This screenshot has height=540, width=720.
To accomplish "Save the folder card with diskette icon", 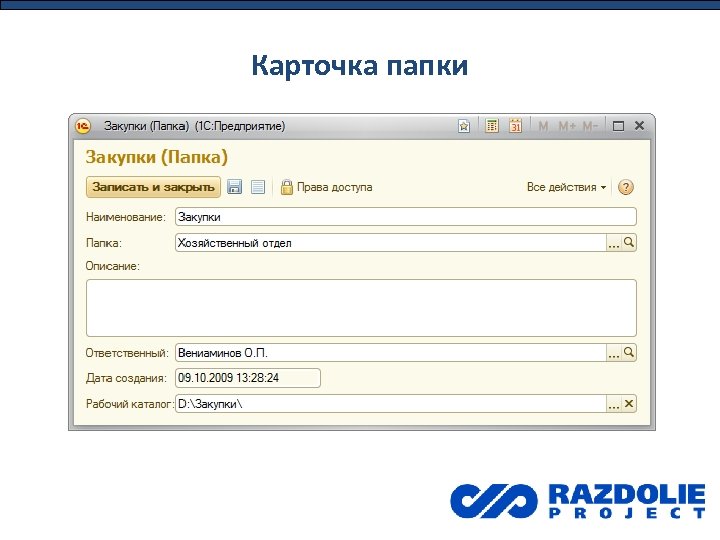I will pos(235,187).
